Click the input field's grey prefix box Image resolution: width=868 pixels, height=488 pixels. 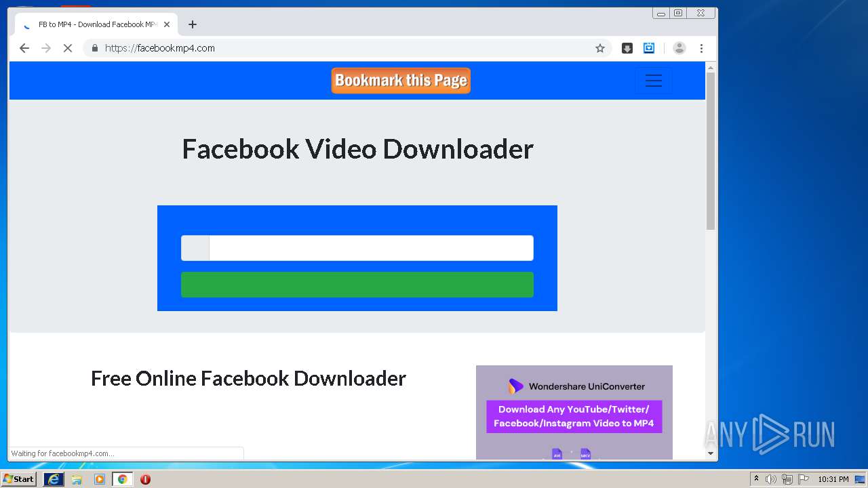195,248
